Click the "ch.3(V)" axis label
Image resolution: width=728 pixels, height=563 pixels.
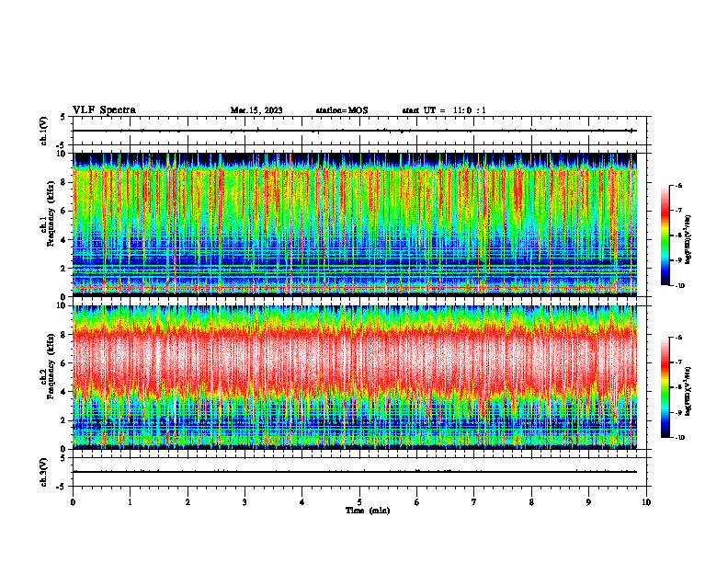click(43, 472)
